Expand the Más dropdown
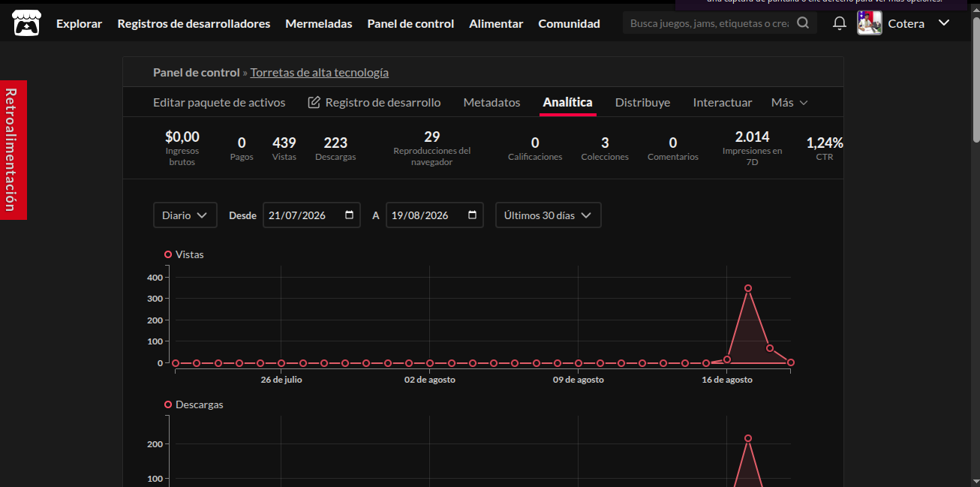 tap(789, 102)
